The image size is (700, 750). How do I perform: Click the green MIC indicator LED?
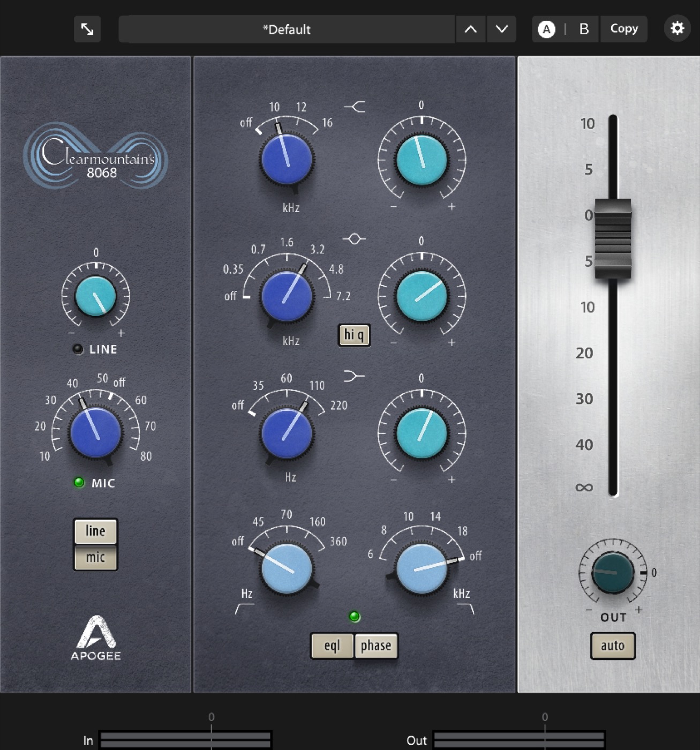click(x=79, y=483)
